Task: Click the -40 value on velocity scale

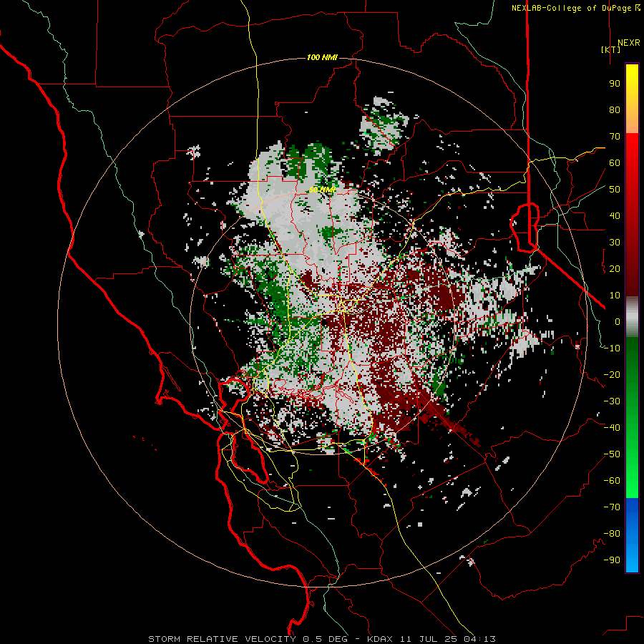Action: coord(612,428)
